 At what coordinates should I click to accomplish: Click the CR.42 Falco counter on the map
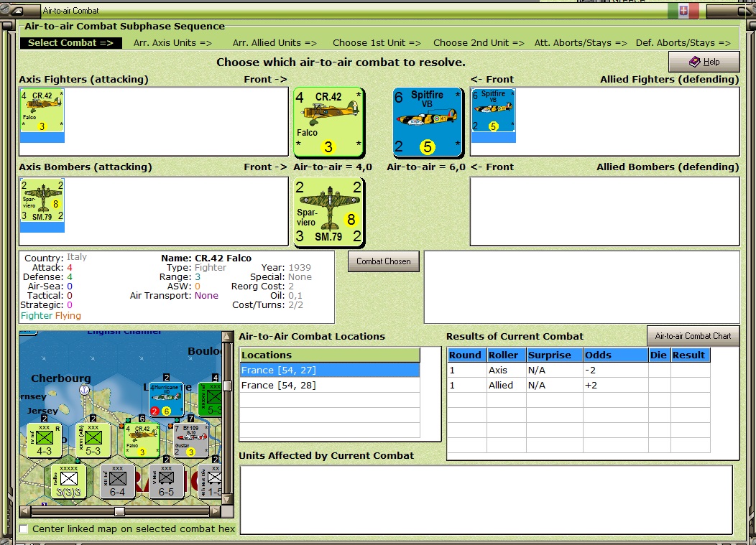142,440
